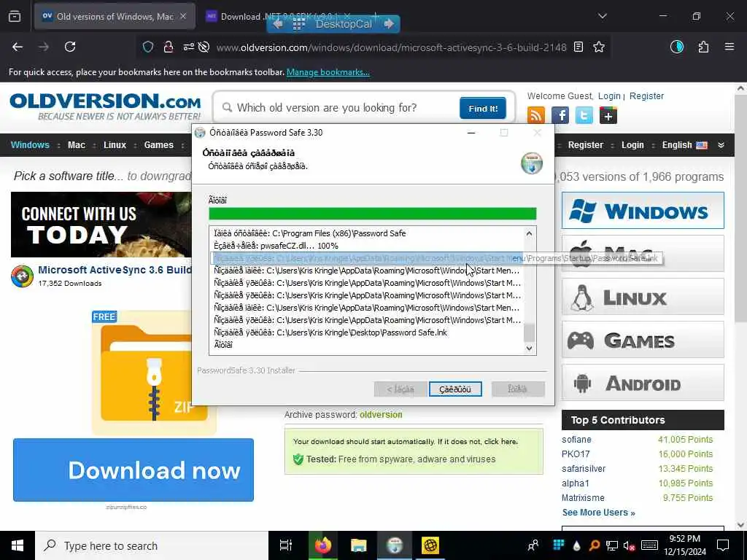Click the Windows platform banner

(643, 211)
